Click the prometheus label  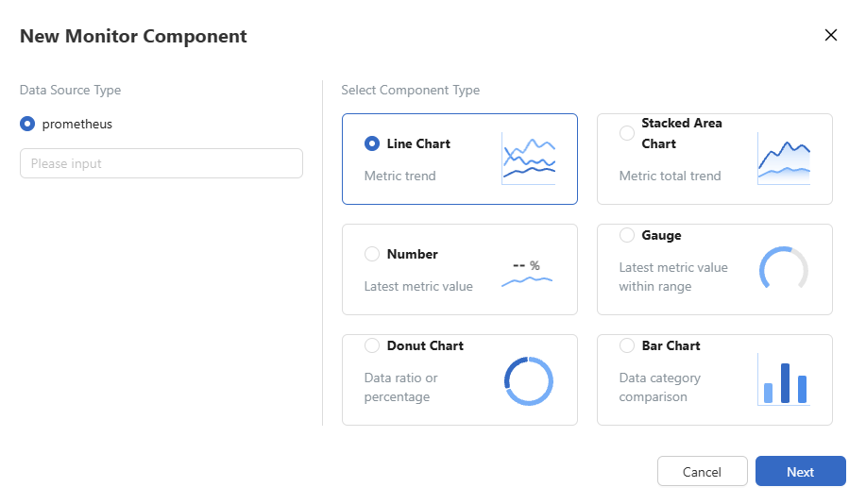click(77, 125)
